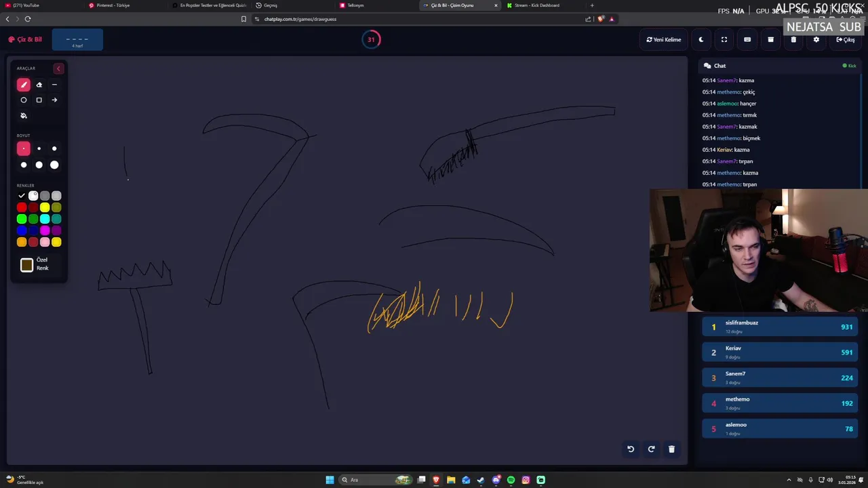
Task: Choose the second smallest brush size
Action: (39, 148)
